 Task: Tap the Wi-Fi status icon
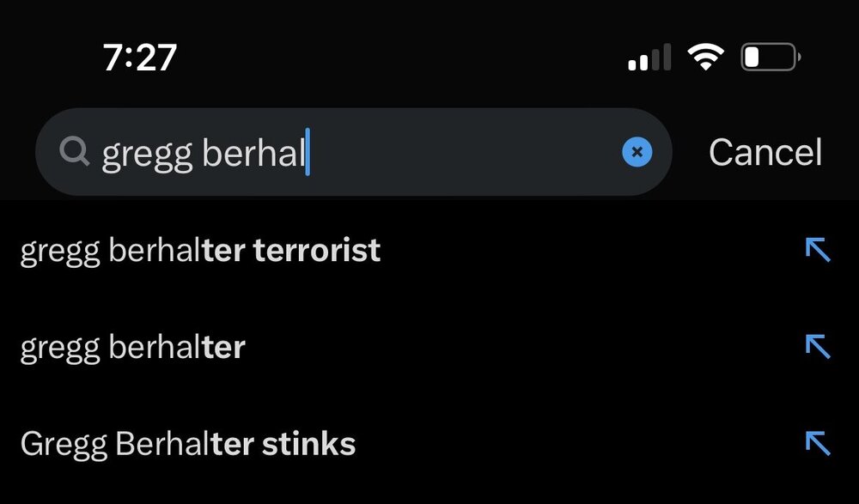[704, 58]
